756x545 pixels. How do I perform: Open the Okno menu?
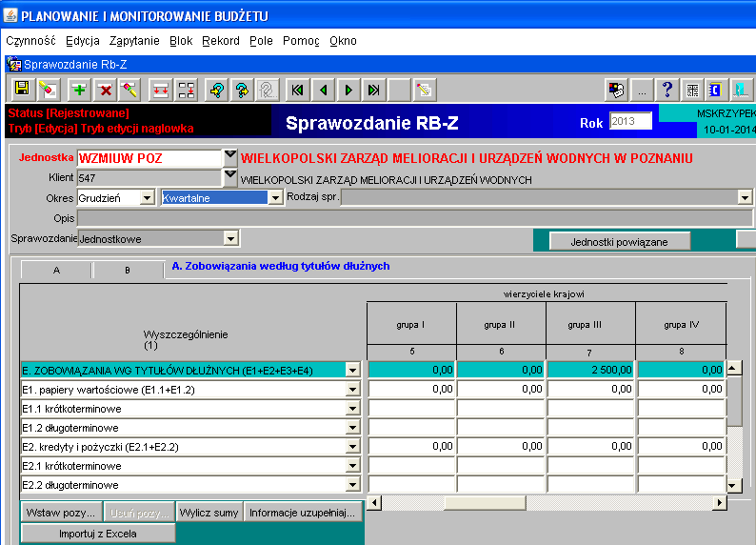(x=344, y=41)
